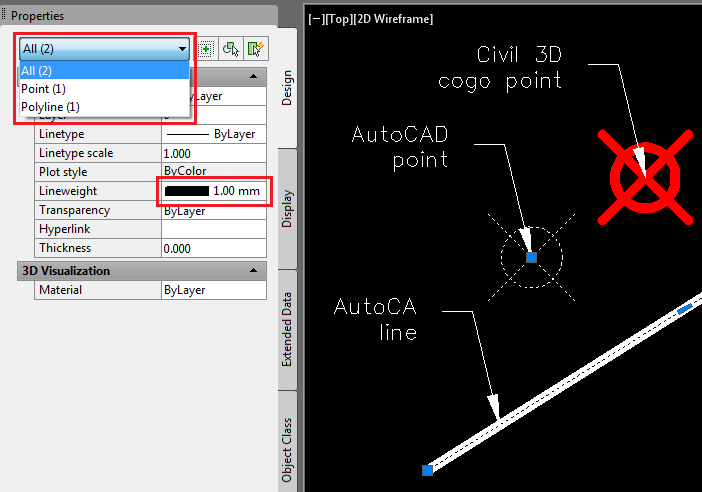Open the Lineweight 1.00 mm value
The image size is (702, 492).
[x=214, y=191]
